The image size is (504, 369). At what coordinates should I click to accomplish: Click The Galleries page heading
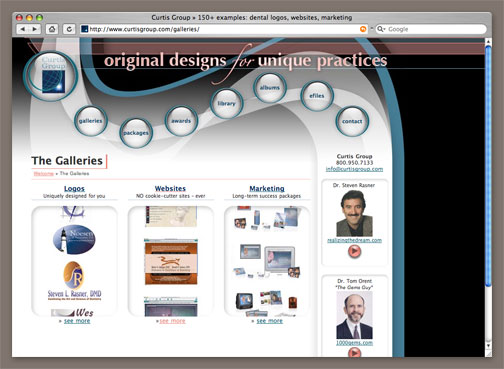click(x=67, y=161)
